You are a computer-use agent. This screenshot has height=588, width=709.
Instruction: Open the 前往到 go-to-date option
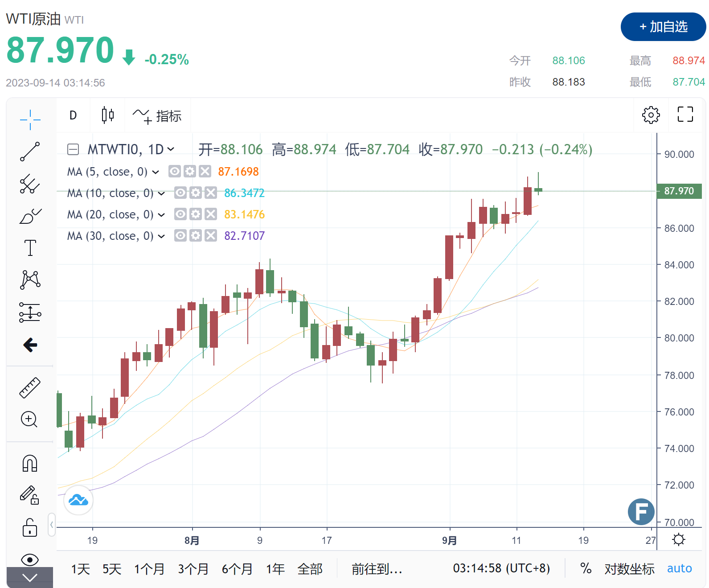coord(377,569)
